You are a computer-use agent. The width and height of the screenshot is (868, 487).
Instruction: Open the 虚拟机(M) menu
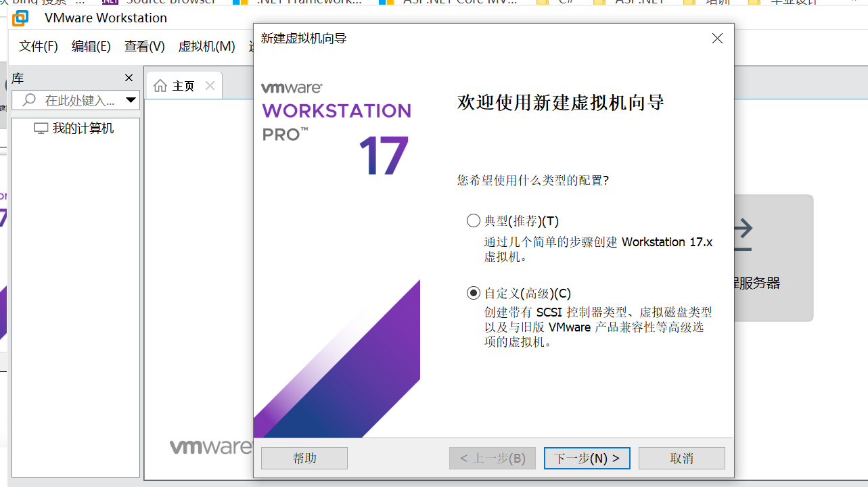(207, 46)
